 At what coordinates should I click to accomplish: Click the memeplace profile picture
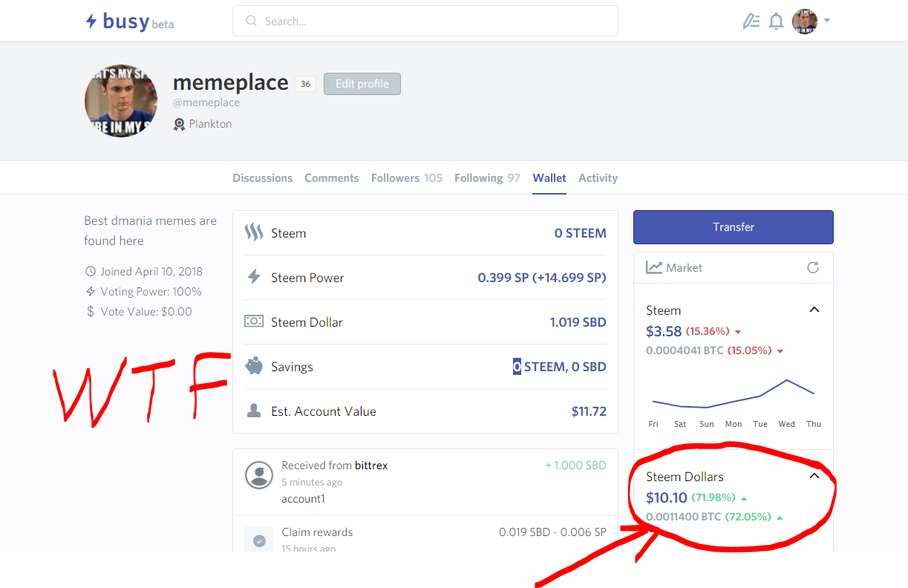click(x=121, y=100)
